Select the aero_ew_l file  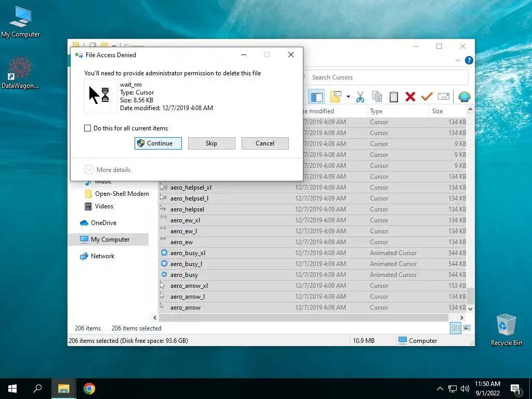312,231
